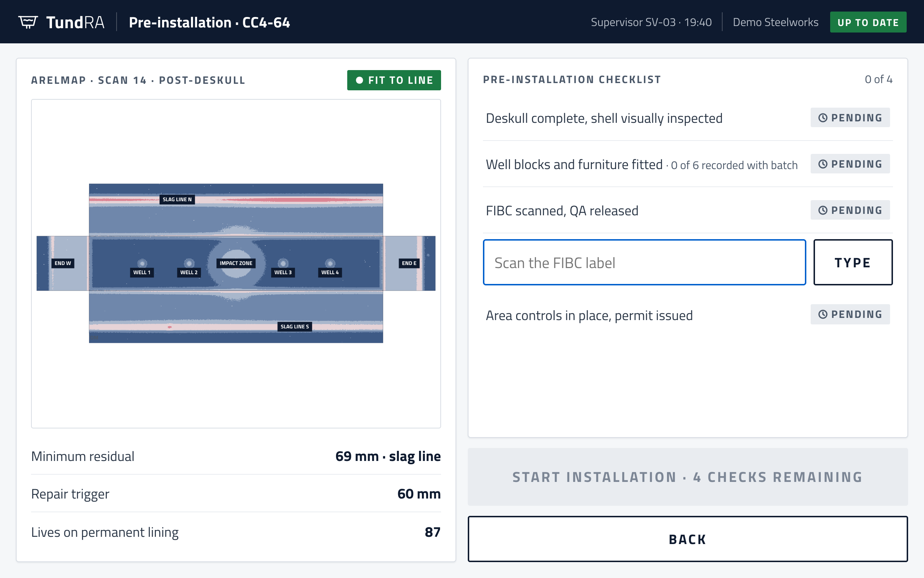Open the Deskull complete, shell visually inspected row
Image resolution: width=924 pixels, height=578 pixels.
688,118
